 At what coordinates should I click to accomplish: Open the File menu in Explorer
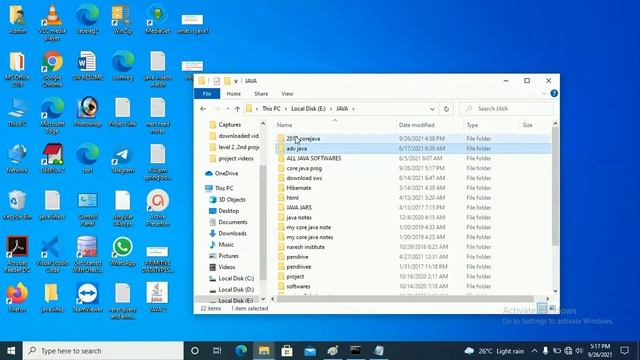tap(207, 94)
